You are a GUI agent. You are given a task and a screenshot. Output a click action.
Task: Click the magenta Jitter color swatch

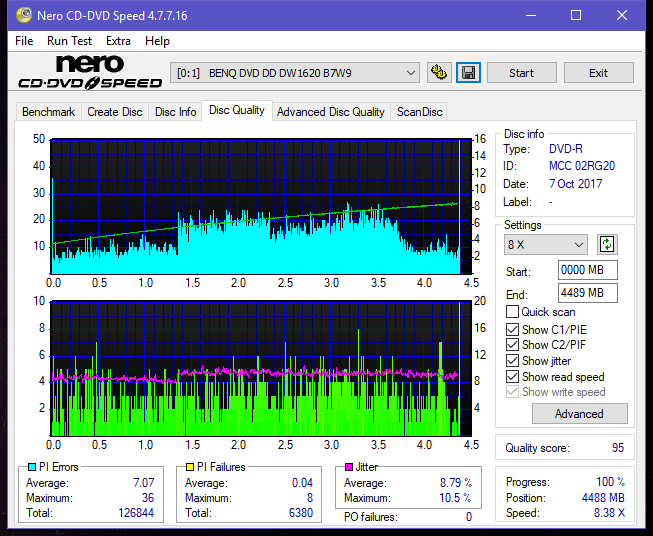pyautogui.click(x=349, y=467)
